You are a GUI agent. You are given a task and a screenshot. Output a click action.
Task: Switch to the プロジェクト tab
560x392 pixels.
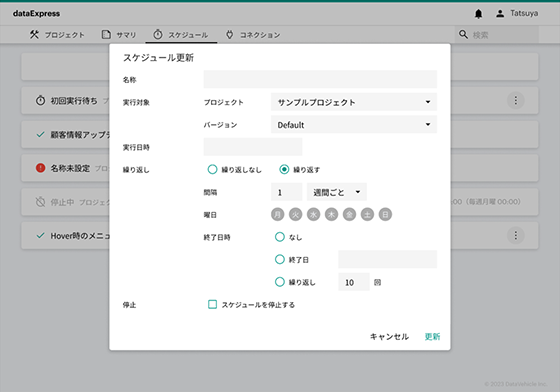(x=57, y=35)
